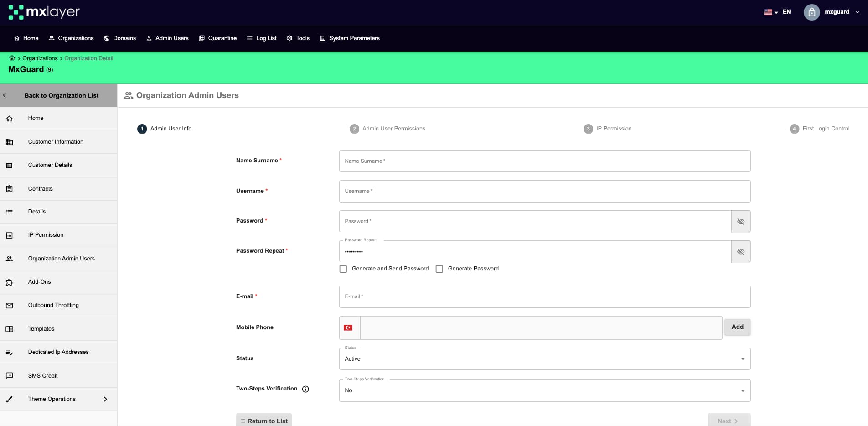This screenshot has width=868, height=426.
Task: Click Organizations breadcrumb link
Action: coord(40,58)
